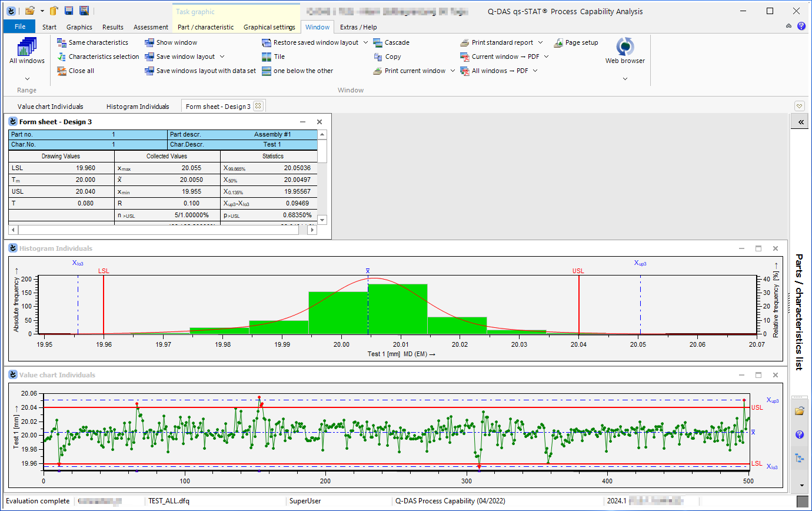Image resolution: width=812 pixels, height=511 pixels.
Task: Open Characteristics selection
Action: pyautogui.click(x=98, y=57)
